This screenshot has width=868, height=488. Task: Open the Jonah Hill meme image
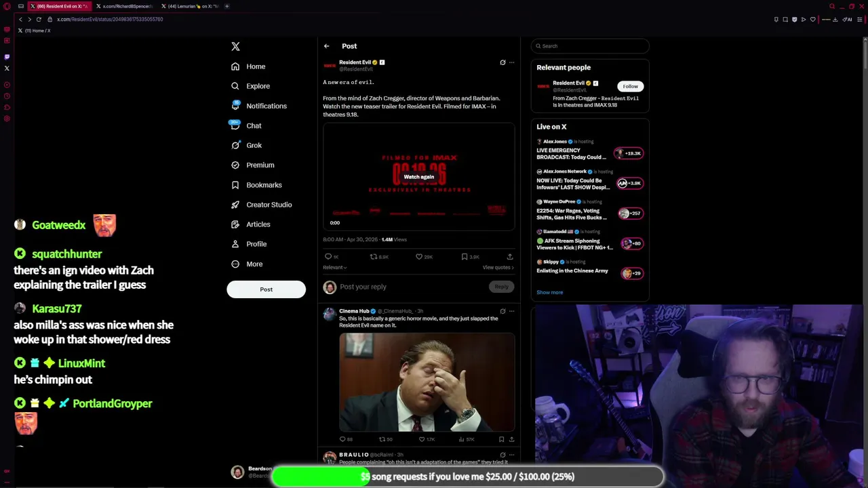pos(427,382)
